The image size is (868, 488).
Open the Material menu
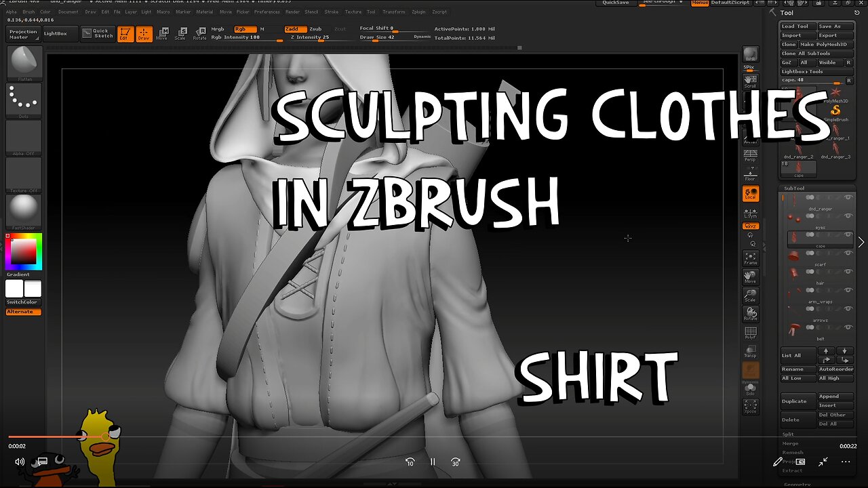tap(204, 12)
